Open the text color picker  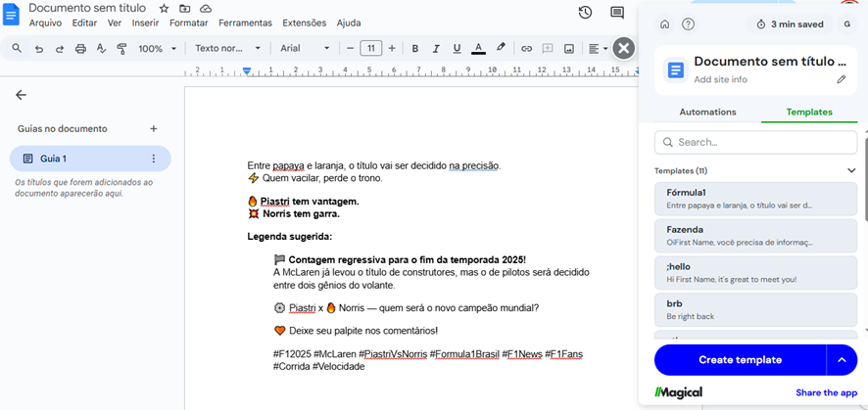478,48
